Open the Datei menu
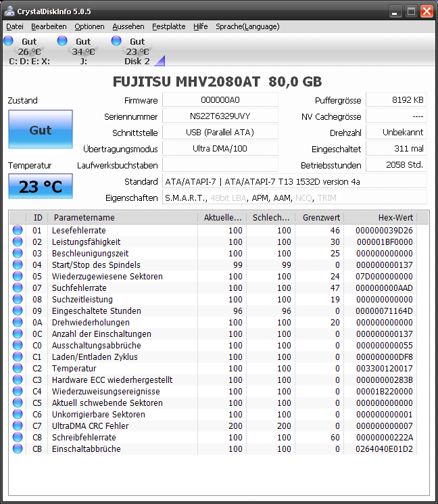Image resolution: width=438 pixels, height=504 pixels. point(15,26)
